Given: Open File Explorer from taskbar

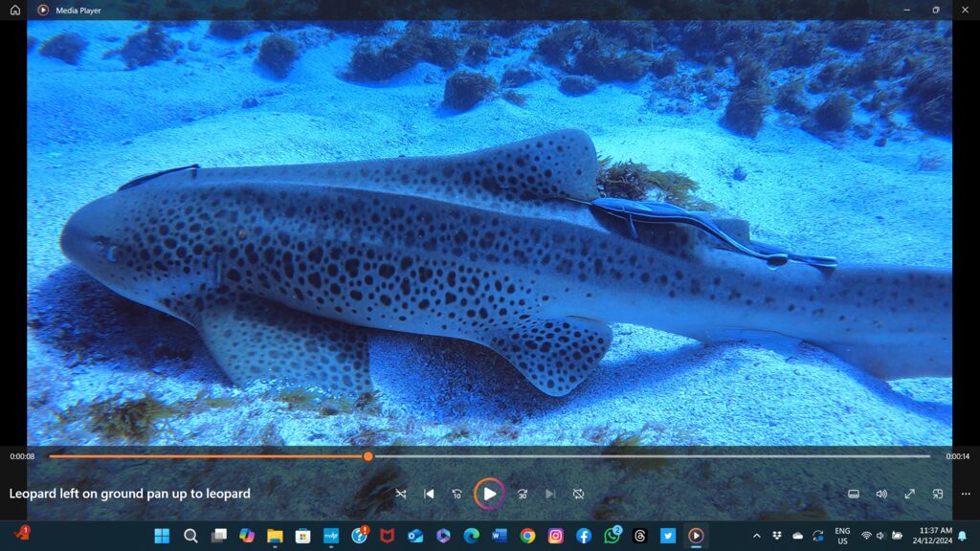Looking at the screenshot, I should 275,536.
